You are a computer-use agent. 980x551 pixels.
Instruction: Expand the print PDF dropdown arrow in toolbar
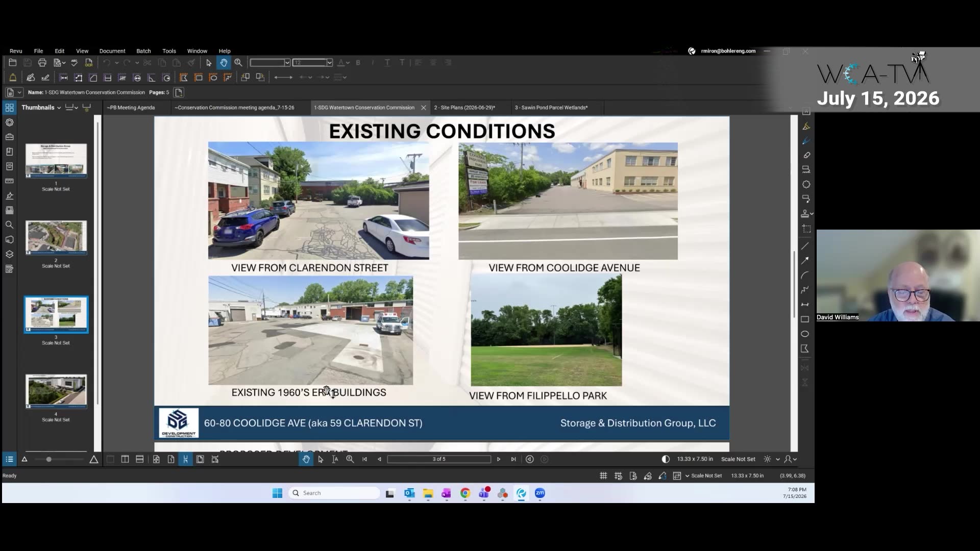(x=64, y=63)
